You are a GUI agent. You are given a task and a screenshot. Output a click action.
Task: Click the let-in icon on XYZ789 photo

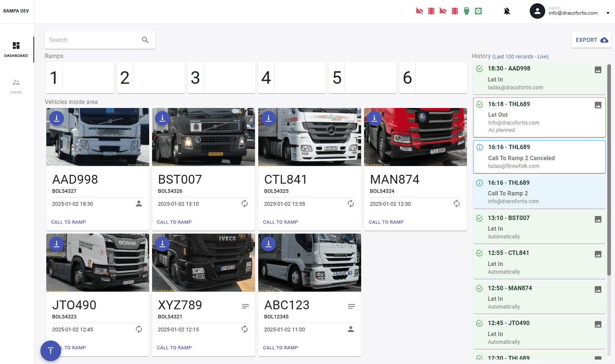coord(162,244)
